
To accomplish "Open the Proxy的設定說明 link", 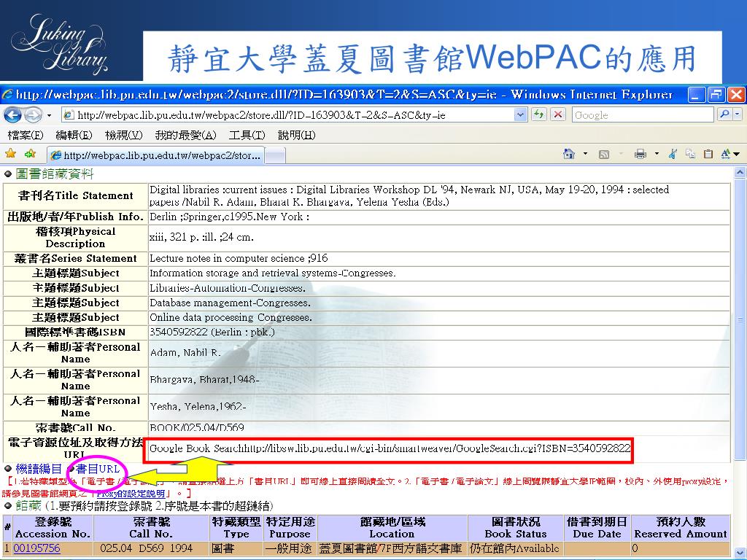I will (x=131, y=494).
